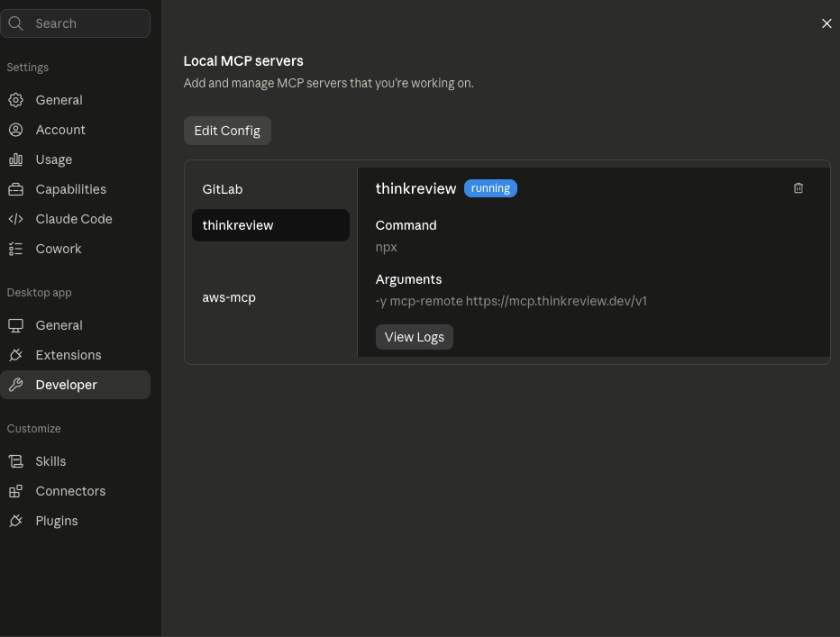Delete thinkreview server via trash icon
This screenshot has height=637, width=840.
pos(799,188)
